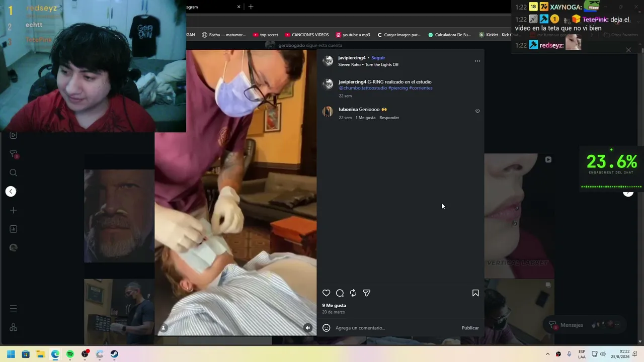The height and width of the screenshot is (362, 644).
Task: Open the 'Cargar imagen par...' bookmark
Action: [x=398, y=35]
